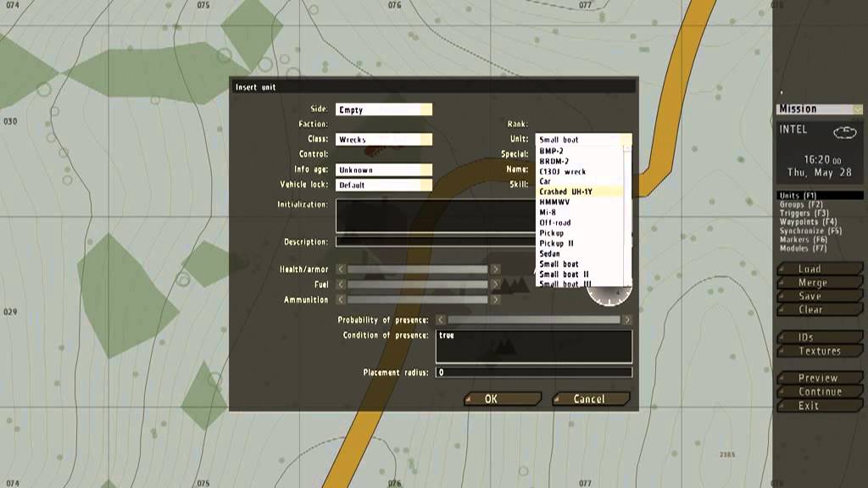Select Crashed UH-1Y in the unit list
Screen dimensions: 868x488
click(580, 191)
